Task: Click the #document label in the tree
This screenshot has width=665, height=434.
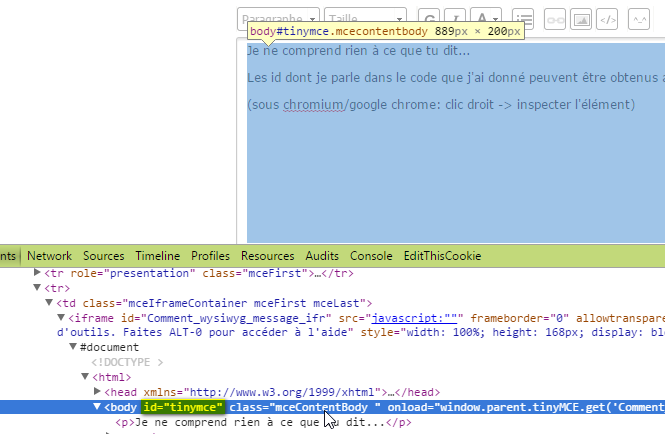Action: pos(109,347)
